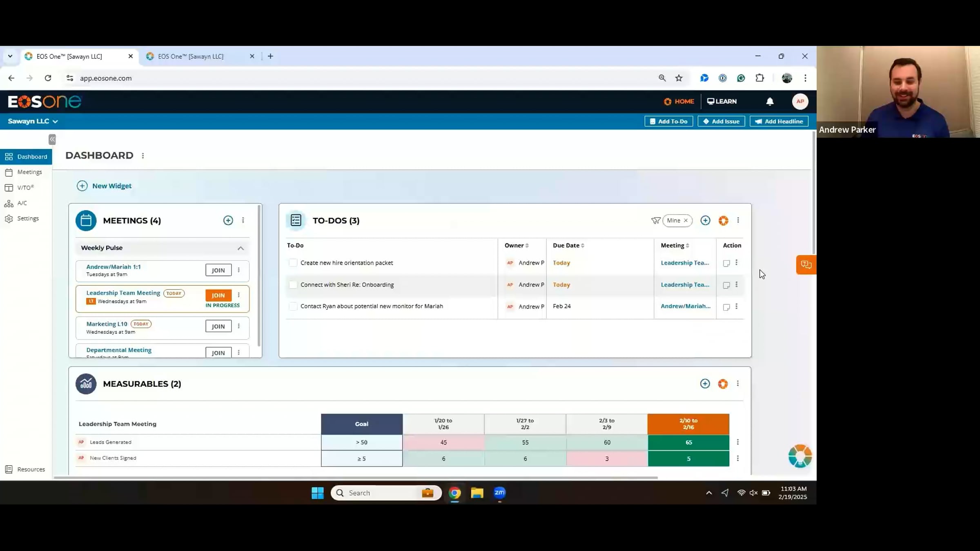Screen dimensions: 980x551
Task: Check off Contact Ryan about monitor to-do
Action: coord(293,307)
